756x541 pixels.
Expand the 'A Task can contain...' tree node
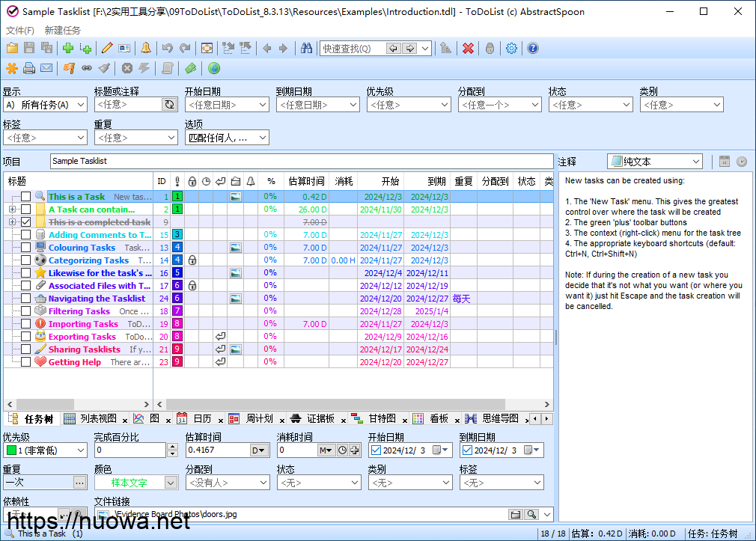pos(12,210)
